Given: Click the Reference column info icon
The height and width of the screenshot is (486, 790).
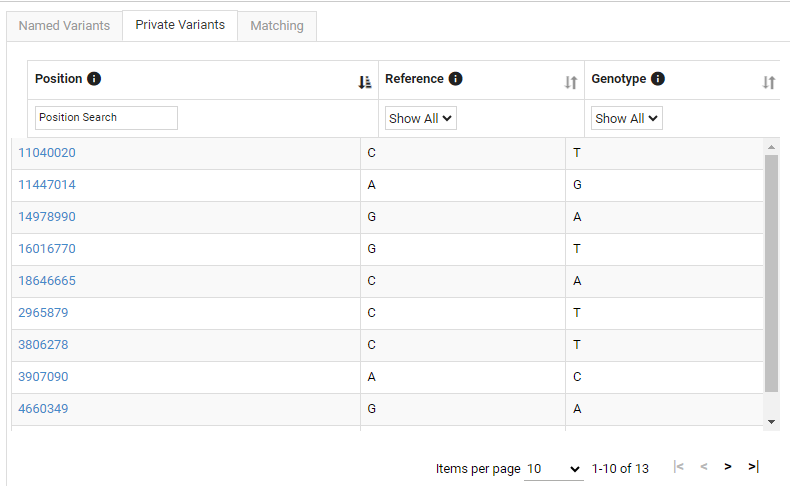Looking at the screenshot, I should pos(455,79).
